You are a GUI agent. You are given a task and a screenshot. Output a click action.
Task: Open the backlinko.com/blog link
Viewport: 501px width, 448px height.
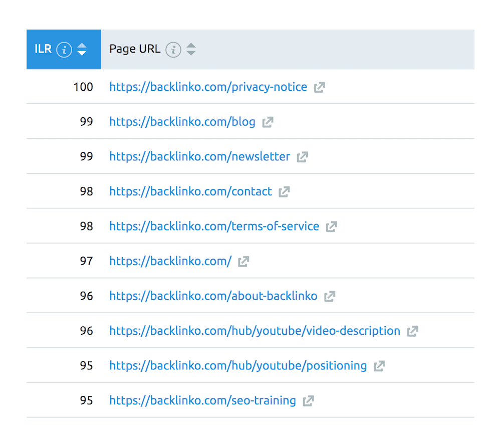click(182, 122)
